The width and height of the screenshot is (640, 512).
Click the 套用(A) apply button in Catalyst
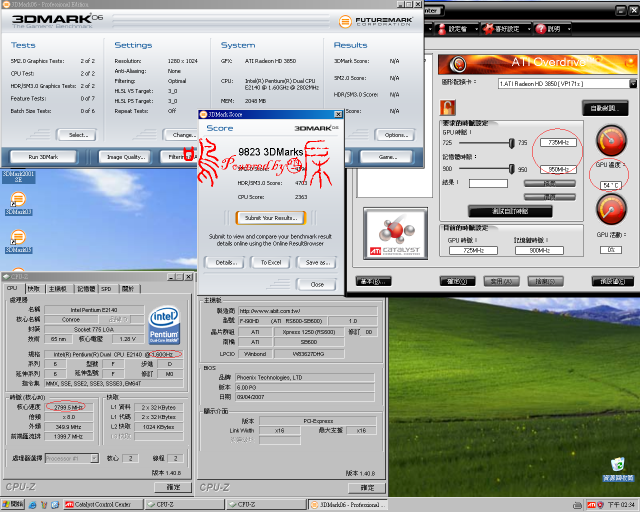502,281
